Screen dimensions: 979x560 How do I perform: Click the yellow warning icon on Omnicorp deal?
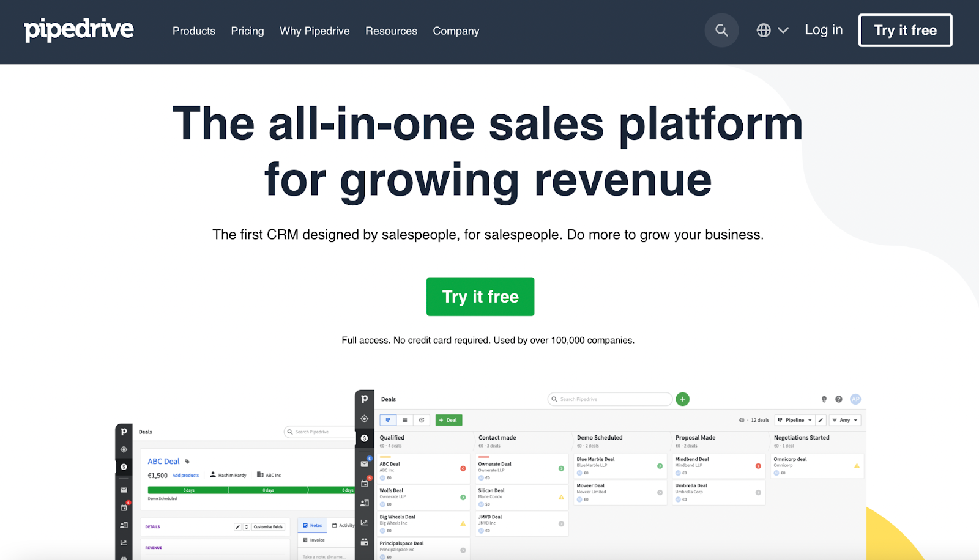[857, 466]
